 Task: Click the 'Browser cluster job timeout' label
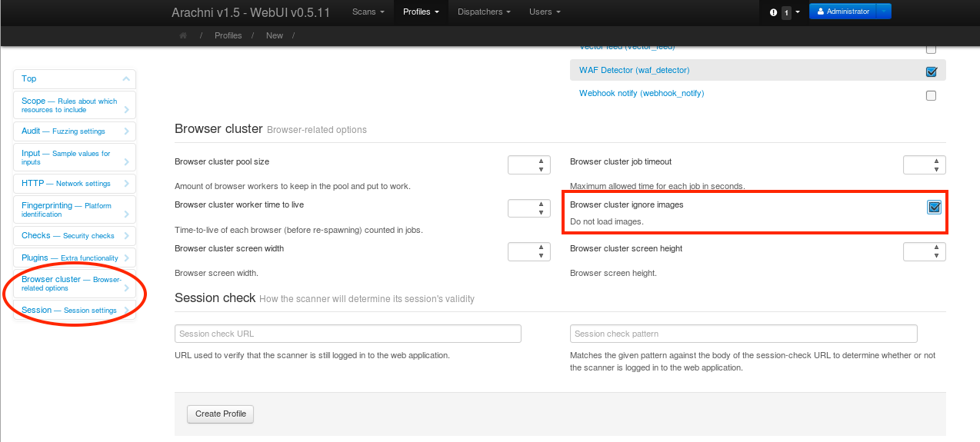pos(620,161)
